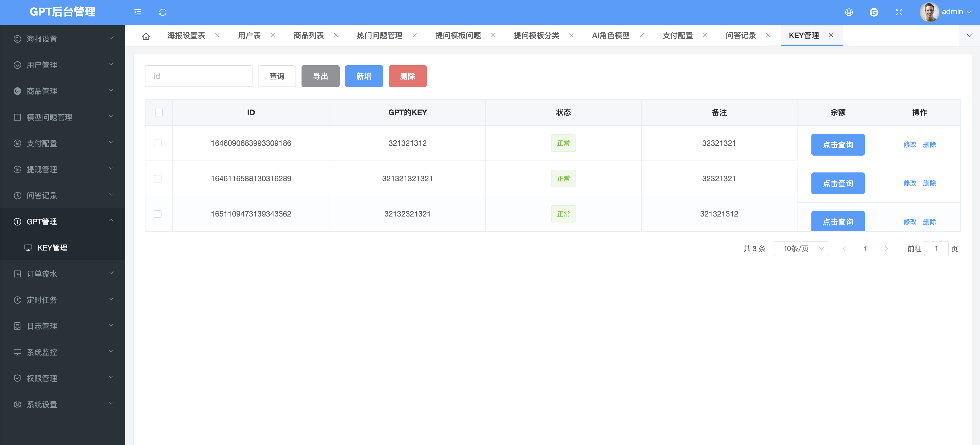Open the language globe icon
980x445 pixels.
point(849,12)
